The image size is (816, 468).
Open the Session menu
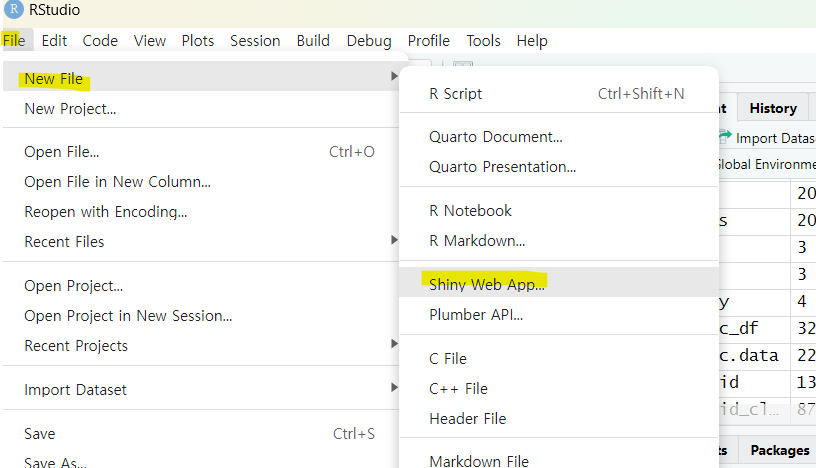click(255, 41)
